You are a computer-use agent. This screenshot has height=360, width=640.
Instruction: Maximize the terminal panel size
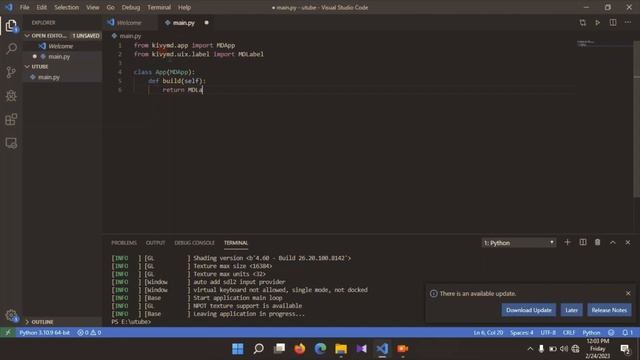coord(613,242)
